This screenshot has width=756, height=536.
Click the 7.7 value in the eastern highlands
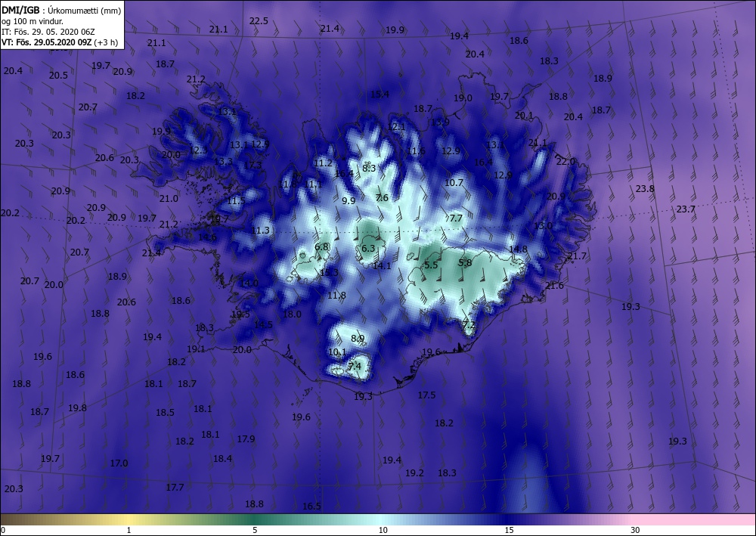(x=456, y=218)
